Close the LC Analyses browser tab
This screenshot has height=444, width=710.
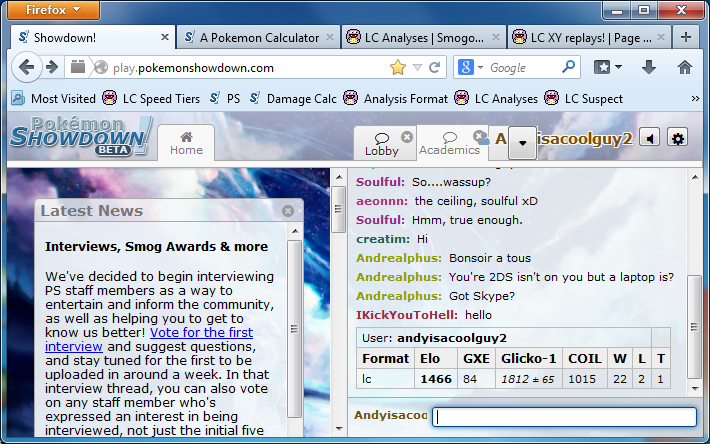pyautogui.click(x=496, y=37)
